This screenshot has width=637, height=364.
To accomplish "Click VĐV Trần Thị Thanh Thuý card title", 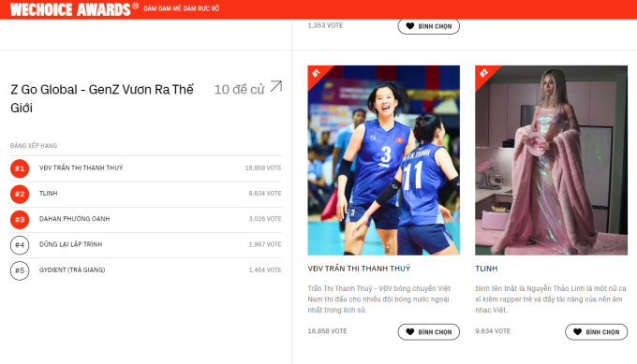I will pos(359,269).
